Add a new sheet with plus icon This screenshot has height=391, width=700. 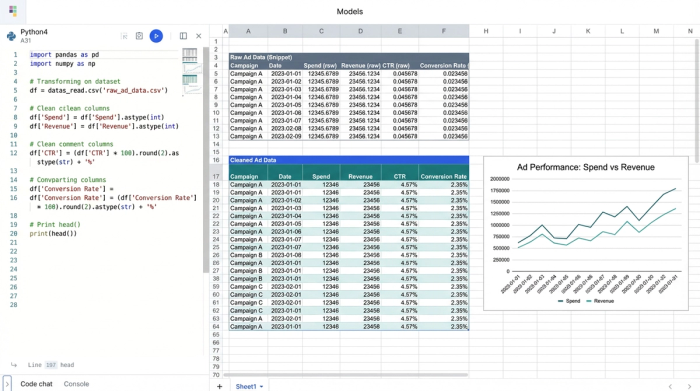[x=219, y=386]
